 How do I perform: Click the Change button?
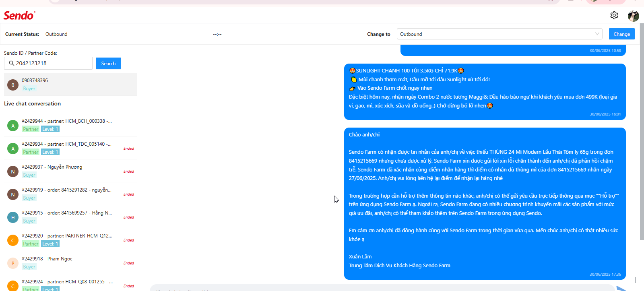621,34
